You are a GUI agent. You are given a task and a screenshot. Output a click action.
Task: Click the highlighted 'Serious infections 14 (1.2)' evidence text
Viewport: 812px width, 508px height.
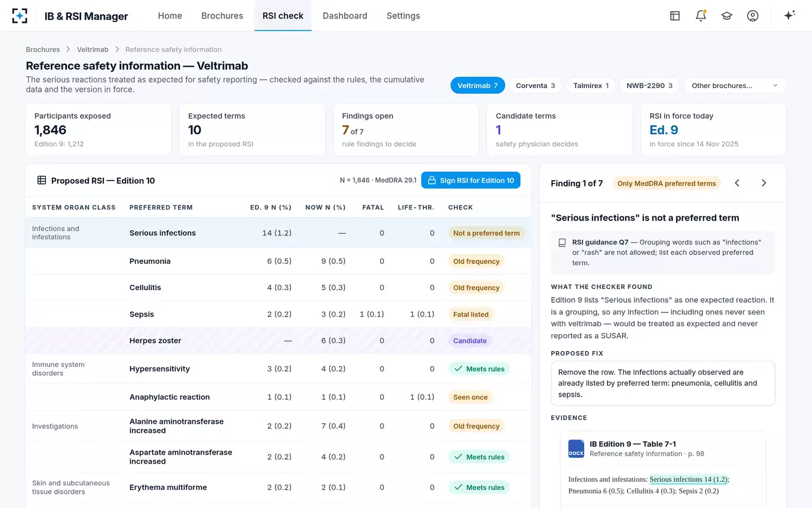pos(689,480)
